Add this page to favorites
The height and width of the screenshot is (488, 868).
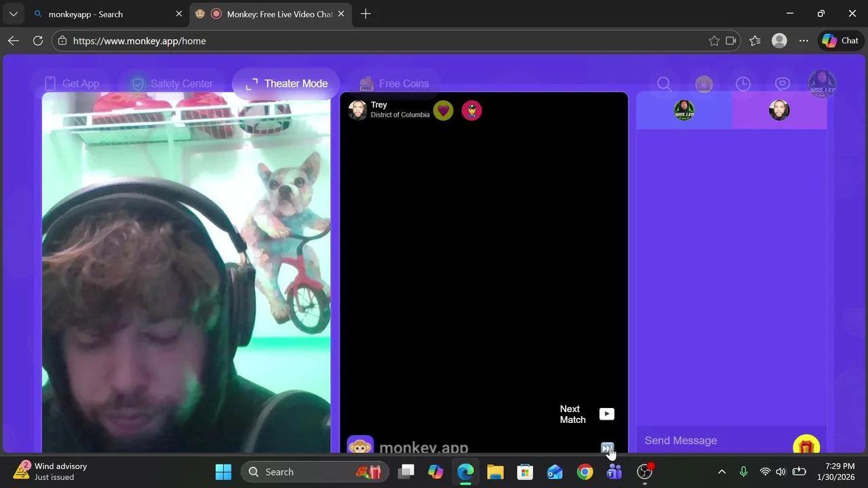point(714,41)
